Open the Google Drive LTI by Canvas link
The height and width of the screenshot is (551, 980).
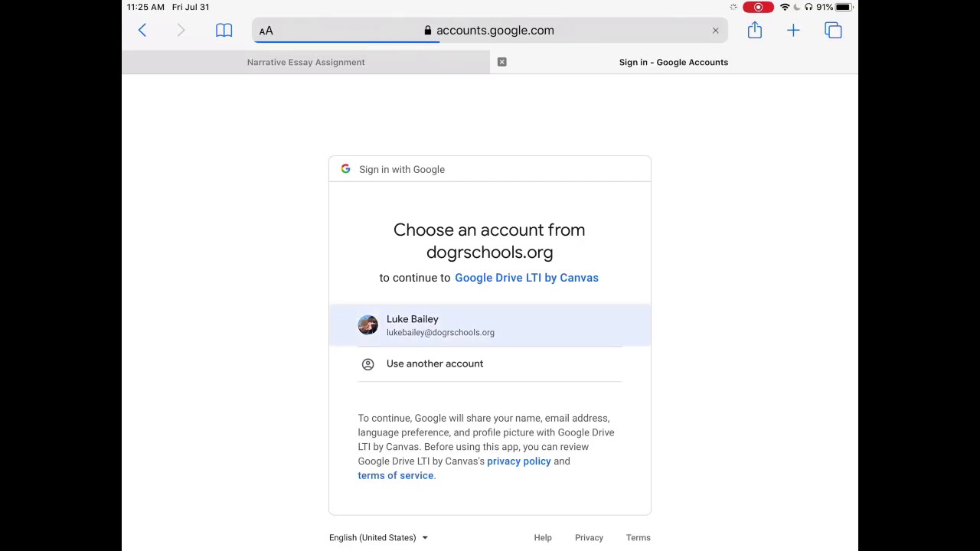tap(527, 278)
